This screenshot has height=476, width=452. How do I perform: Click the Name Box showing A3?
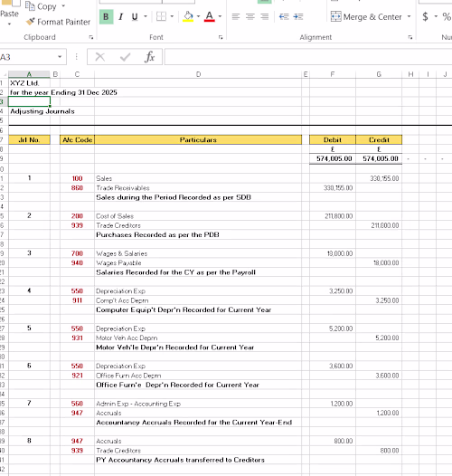[28, 57]
